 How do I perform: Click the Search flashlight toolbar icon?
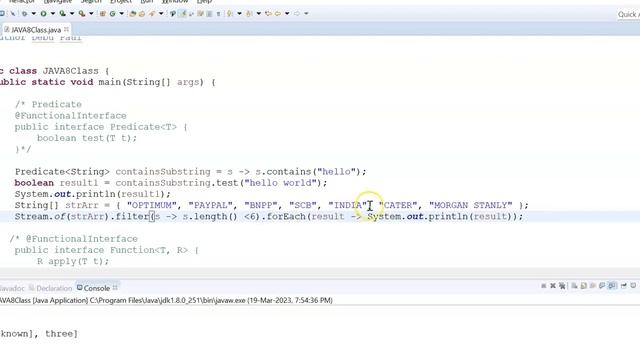152,13
